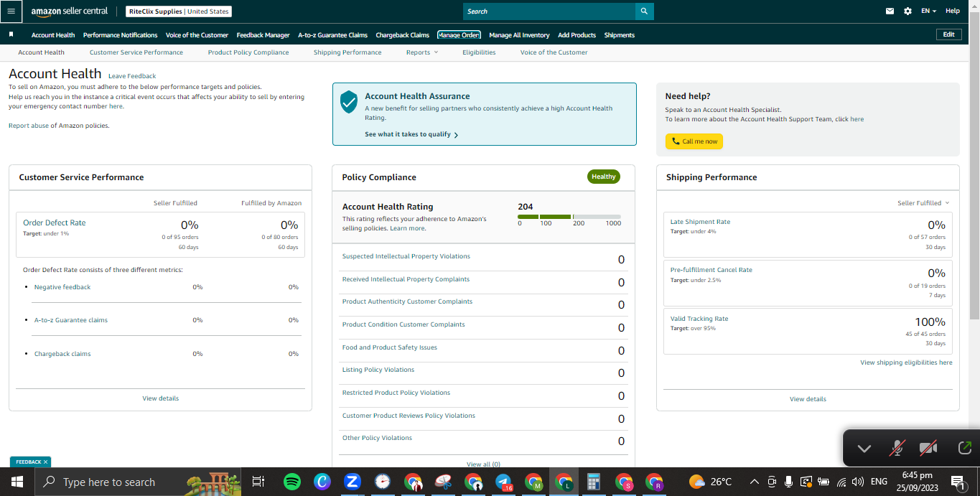
Task: Open the weather widget showing 26°C
Action: [711, 482]
